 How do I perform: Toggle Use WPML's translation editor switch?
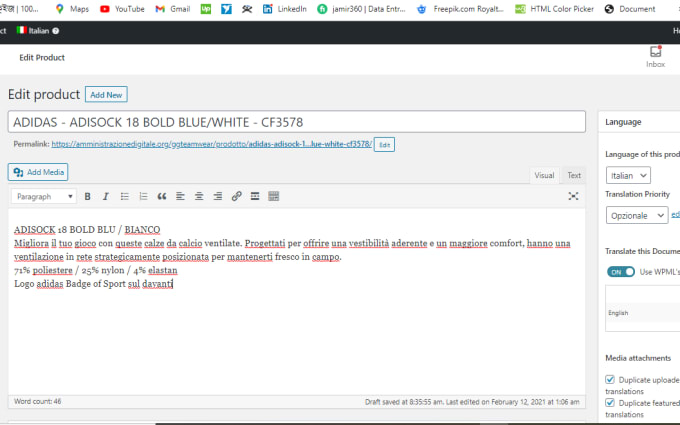(621, 272)
